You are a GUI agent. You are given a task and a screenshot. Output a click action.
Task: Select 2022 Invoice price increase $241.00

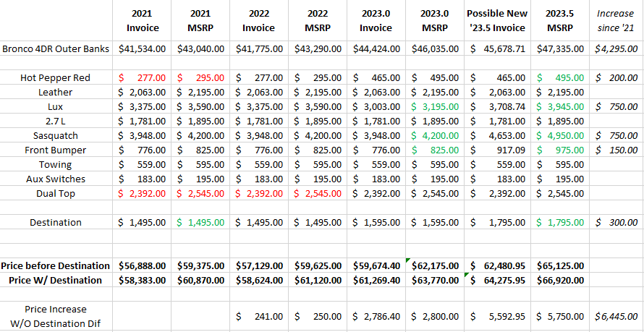coord(259,316)
